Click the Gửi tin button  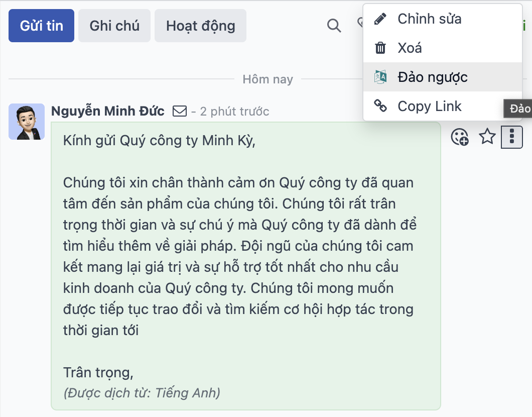(x=41, y=26)
